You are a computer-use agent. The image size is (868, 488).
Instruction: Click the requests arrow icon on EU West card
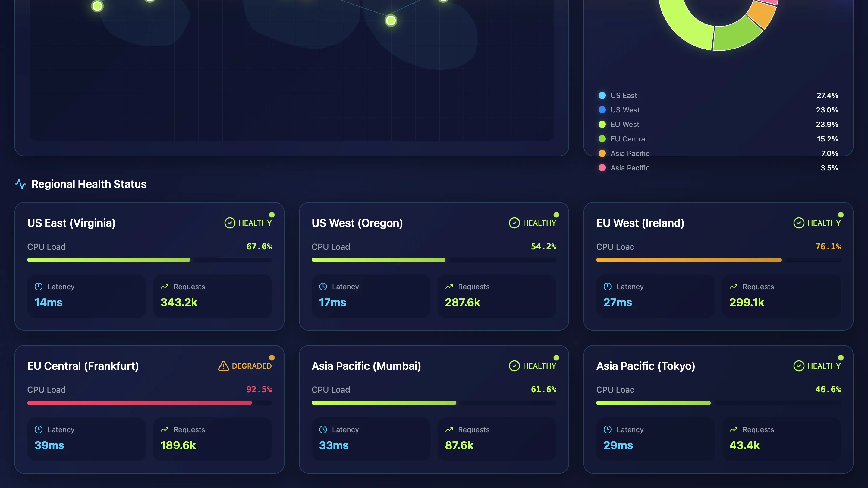(x=733, y=286)
